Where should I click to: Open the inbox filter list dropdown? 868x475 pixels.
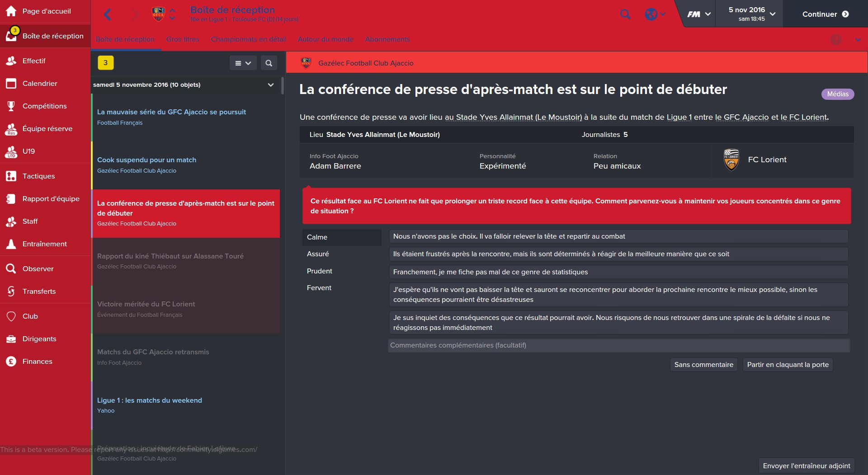[243, 63]
